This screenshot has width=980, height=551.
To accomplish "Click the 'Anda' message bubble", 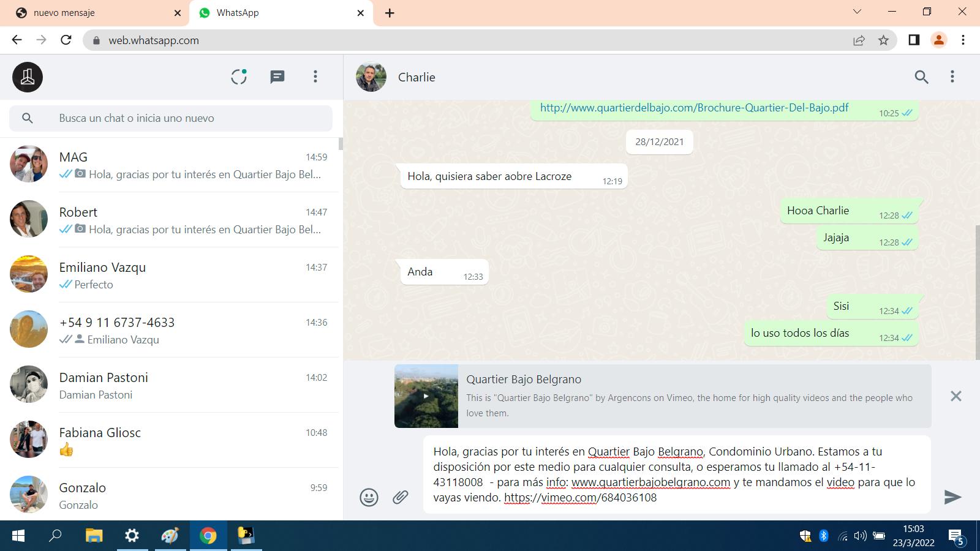I will pos(444,272).
